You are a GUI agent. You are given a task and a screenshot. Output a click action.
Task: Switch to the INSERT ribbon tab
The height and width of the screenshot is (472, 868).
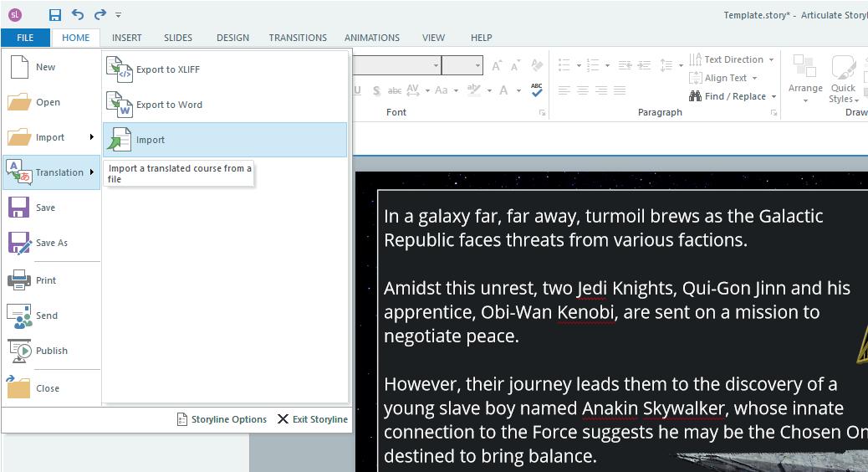point(127,38)
